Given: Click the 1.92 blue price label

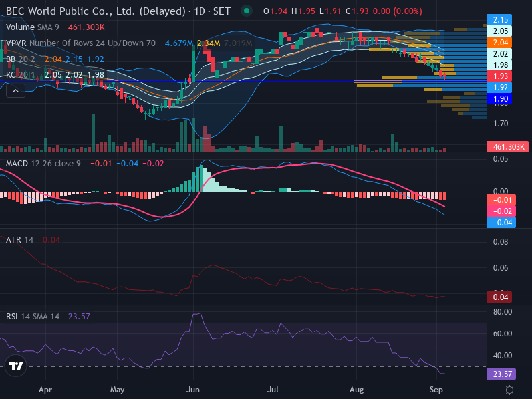Looking at the screenshot, I should 499,88.
